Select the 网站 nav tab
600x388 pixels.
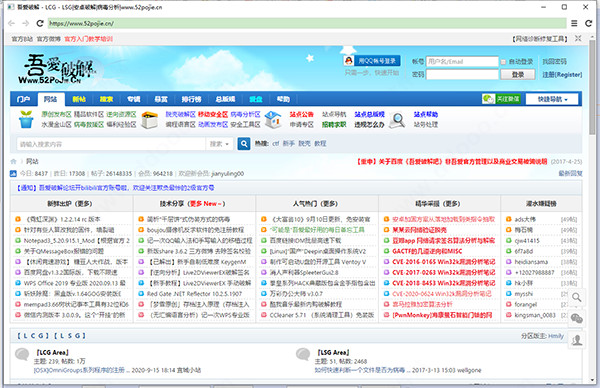[x=51, y=99]
